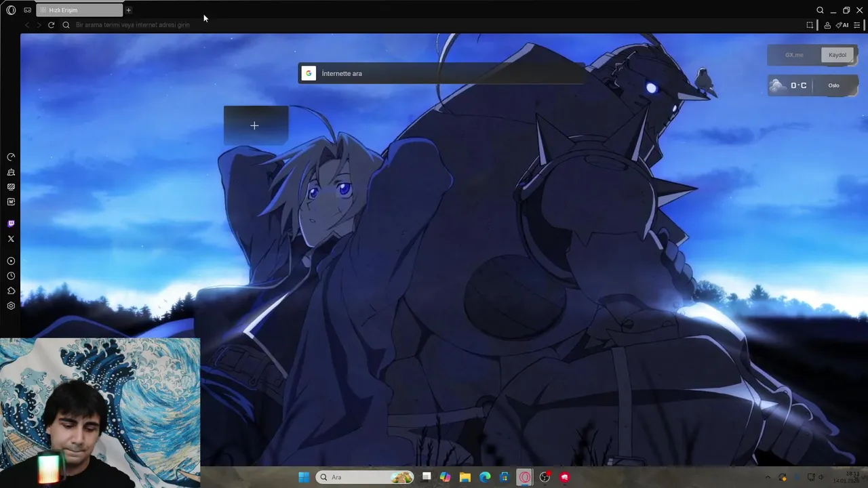Viewport: 868px width, 488px height.
Task: Click the Google logo in search box
Action: click(309, 73)
